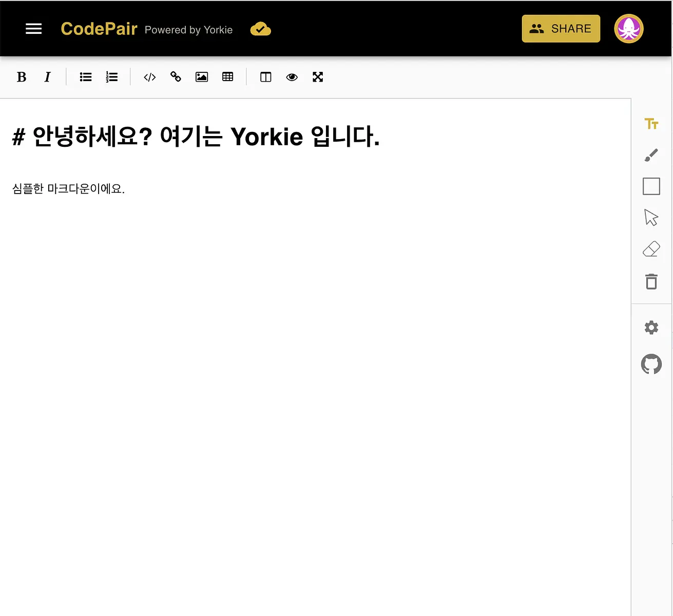The width and height of the screenshot is (673, 616).
Task: Insert a code block
Action: click(150, 77)
